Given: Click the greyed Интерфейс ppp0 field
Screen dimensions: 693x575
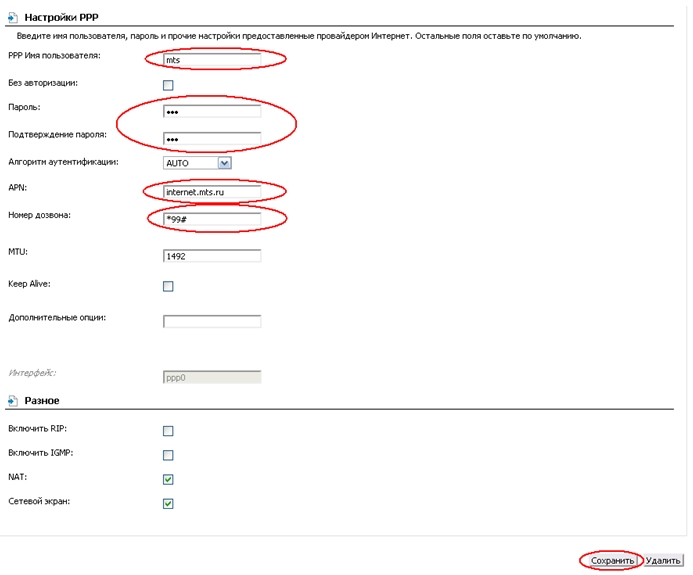Looking at the screenshot, I should tap(211, 377).
